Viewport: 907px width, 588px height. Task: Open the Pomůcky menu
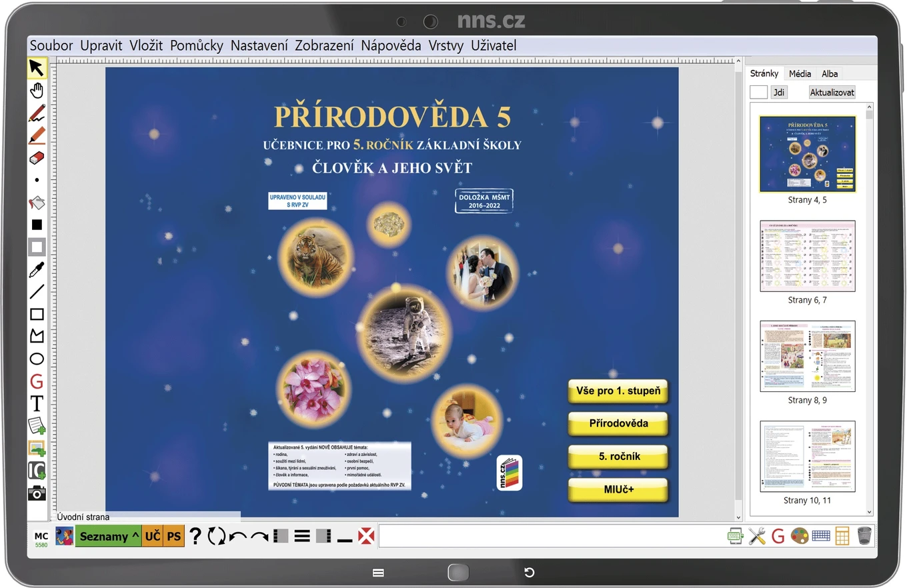196,45
